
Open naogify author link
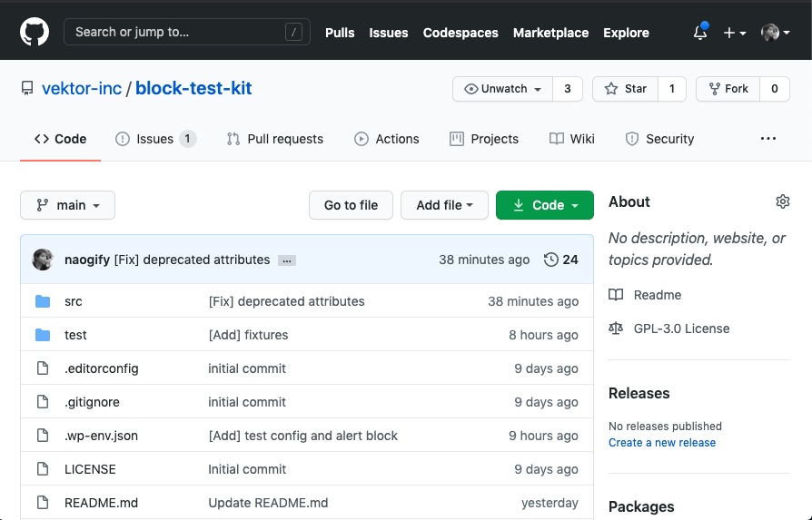click(x=87, y=260)
